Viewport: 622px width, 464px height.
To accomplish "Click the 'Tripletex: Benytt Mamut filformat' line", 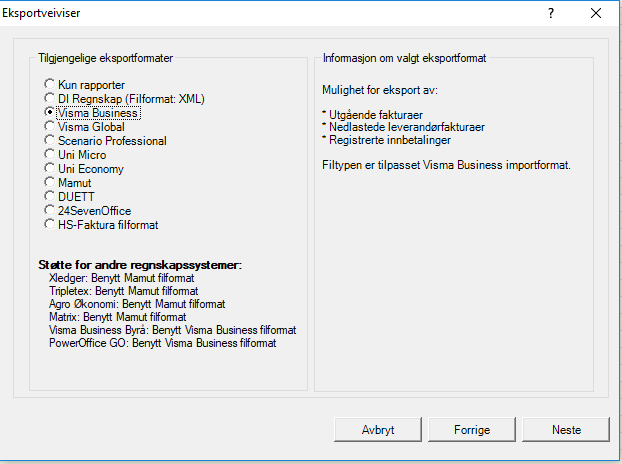I will [123, 291].
